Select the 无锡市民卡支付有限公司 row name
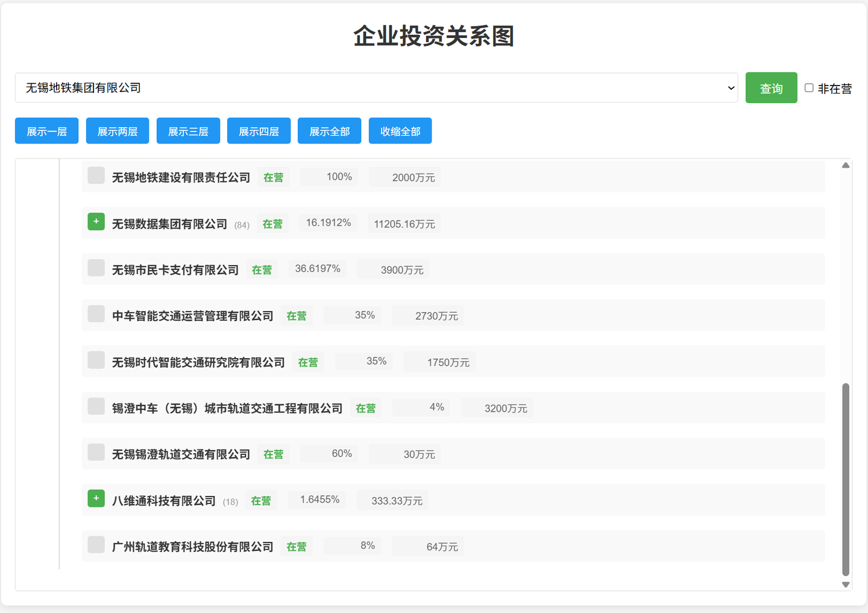Screen dimensions: 868x613 [x=175, y=270]
